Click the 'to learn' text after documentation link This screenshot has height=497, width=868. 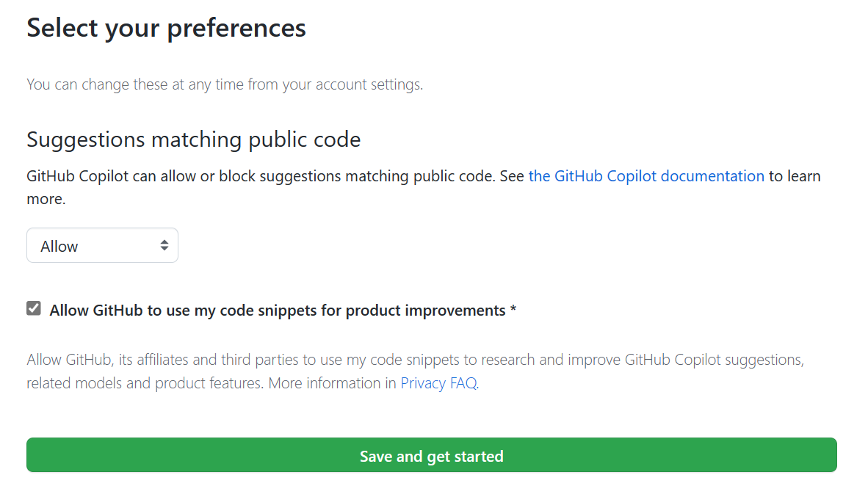[795, 176]
